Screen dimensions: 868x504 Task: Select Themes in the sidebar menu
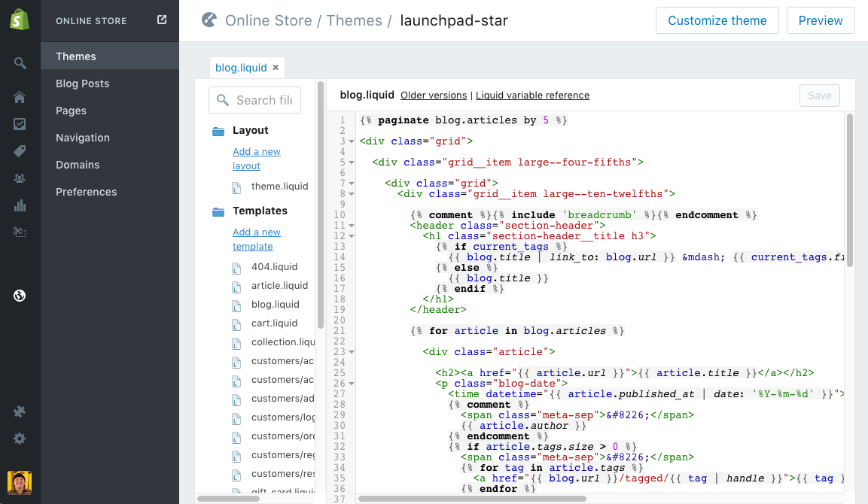[110, 56]
